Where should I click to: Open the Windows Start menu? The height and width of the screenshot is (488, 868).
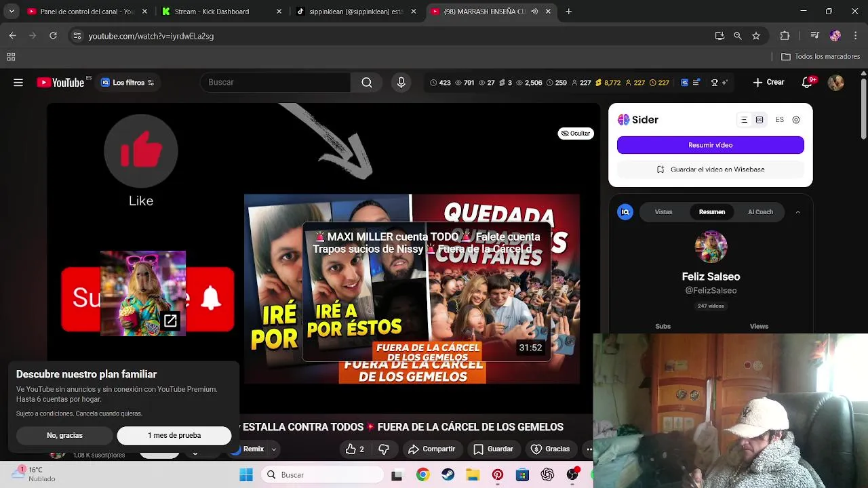pos(246,475)
